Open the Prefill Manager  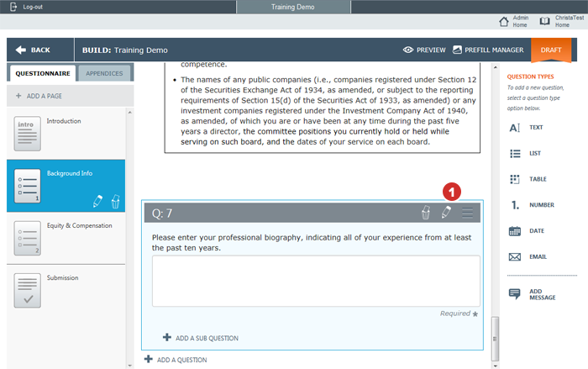point(488,50)
